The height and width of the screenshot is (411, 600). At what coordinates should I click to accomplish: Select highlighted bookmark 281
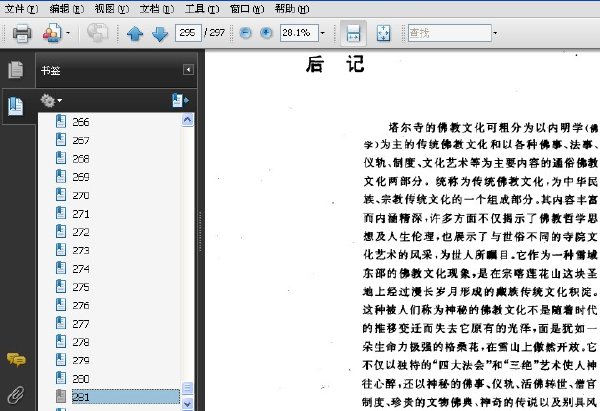click(126, 397)
